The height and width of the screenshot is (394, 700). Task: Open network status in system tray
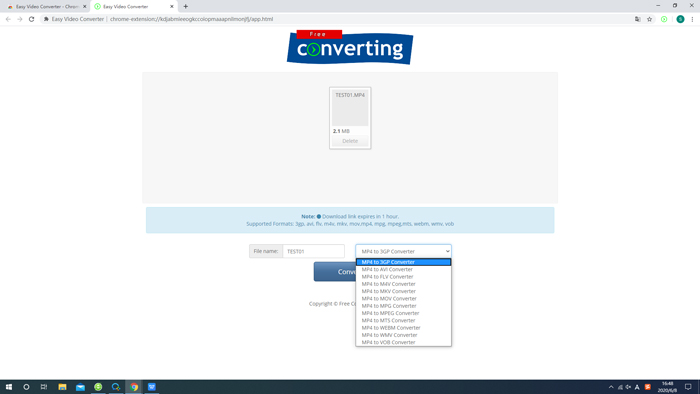click(x=620, y=387)
